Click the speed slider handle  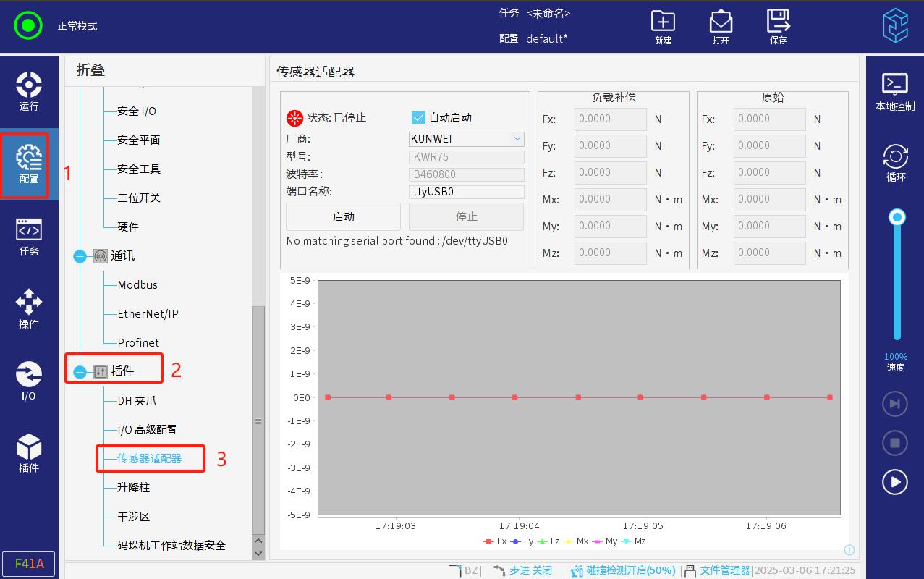click(897, 217)
